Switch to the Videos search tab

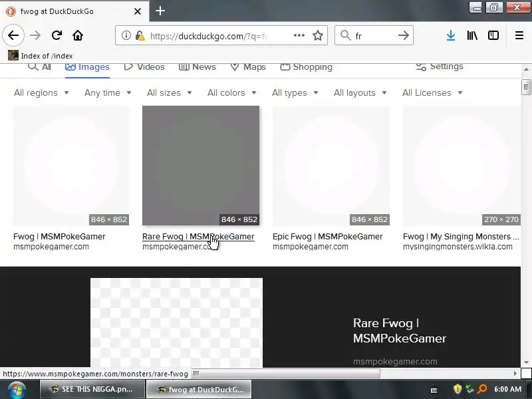coord(144,67)
